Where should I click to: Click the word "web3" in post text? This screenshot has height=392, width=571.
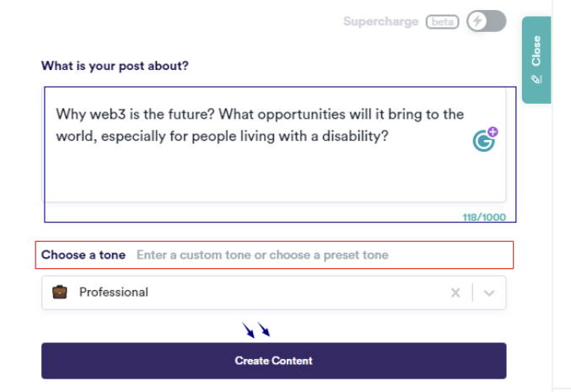click(113, 114)
